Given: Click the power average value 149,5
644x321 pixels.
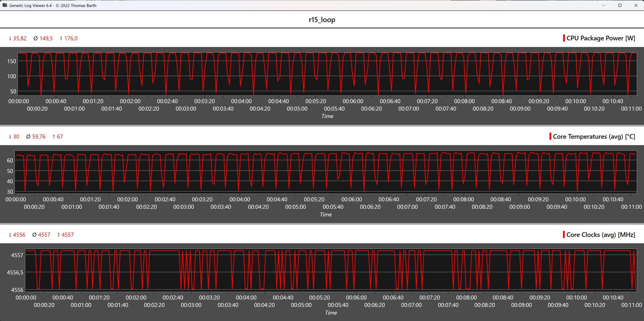Looking at the screenshot, I should 46,39.
